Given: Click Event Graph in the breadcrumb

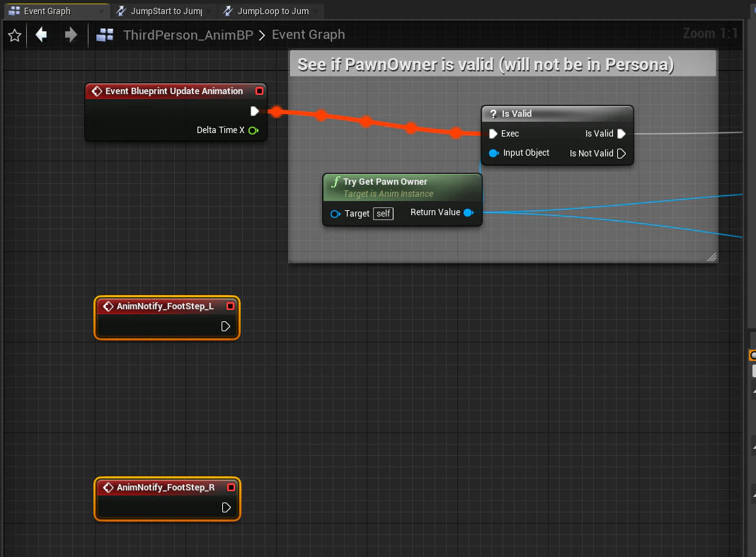Looking at the screenshot, I should tap(309, 35).
